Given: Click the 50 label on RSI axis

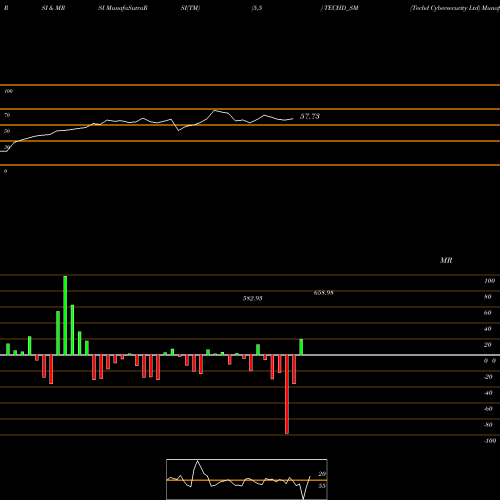Looking at the screenshot, I should coord(7,131).
